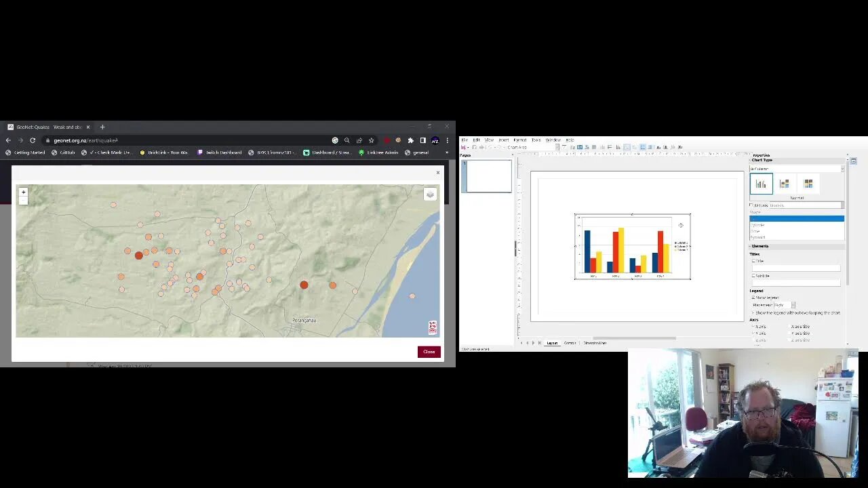Toggle the Chrome side panel icon
This screenshot has width=868, height=488.
(x=422, y=140)
